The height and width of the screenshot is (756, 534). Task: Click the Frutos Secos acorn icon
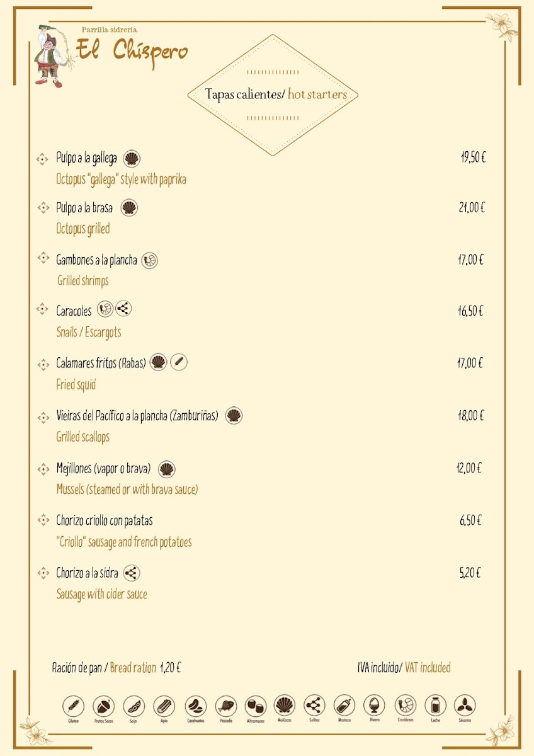click(104, 706)
